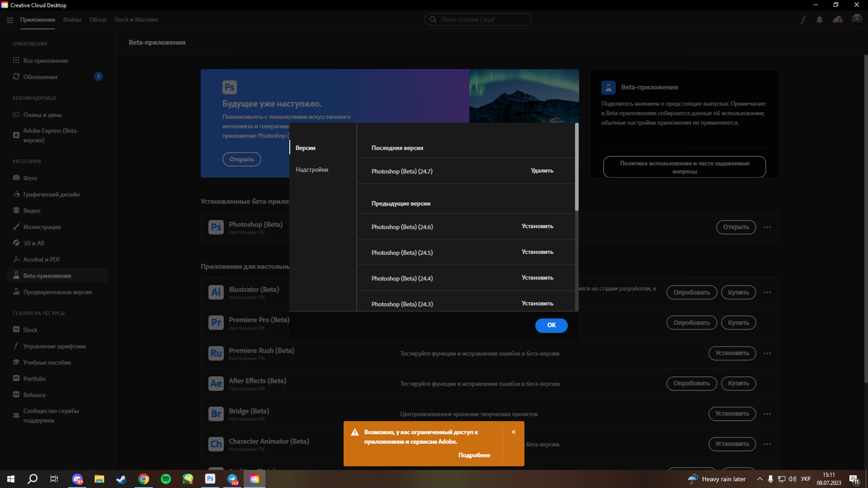Click Beta-приложения in the sidebar
This screenshot has width=868, height=488.
[x=58, y=276]
